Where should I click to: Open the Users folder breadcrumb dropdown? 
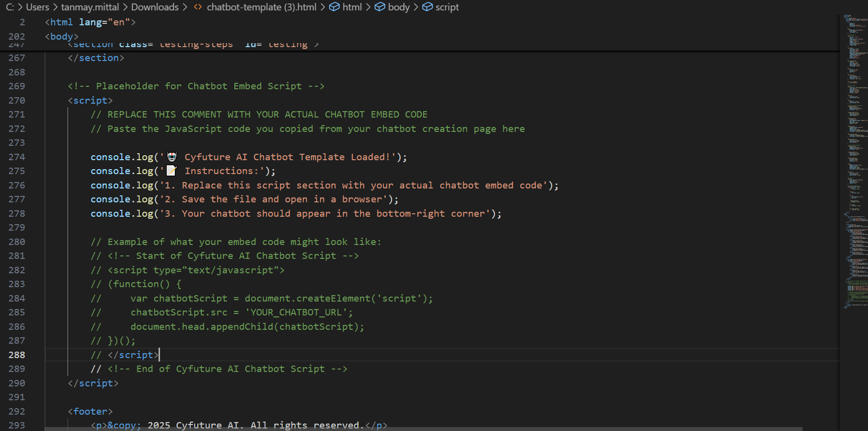[37, 7]
